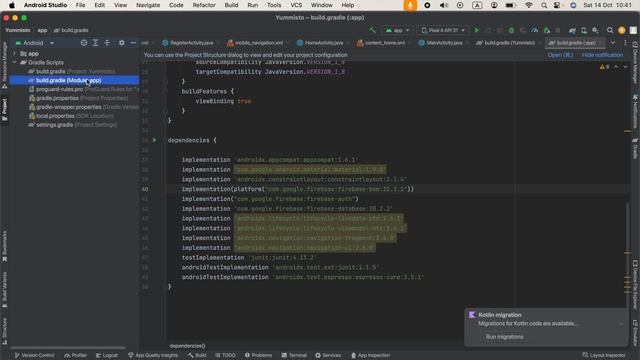Open the Android project view dropdown

(x=34, y=43)
